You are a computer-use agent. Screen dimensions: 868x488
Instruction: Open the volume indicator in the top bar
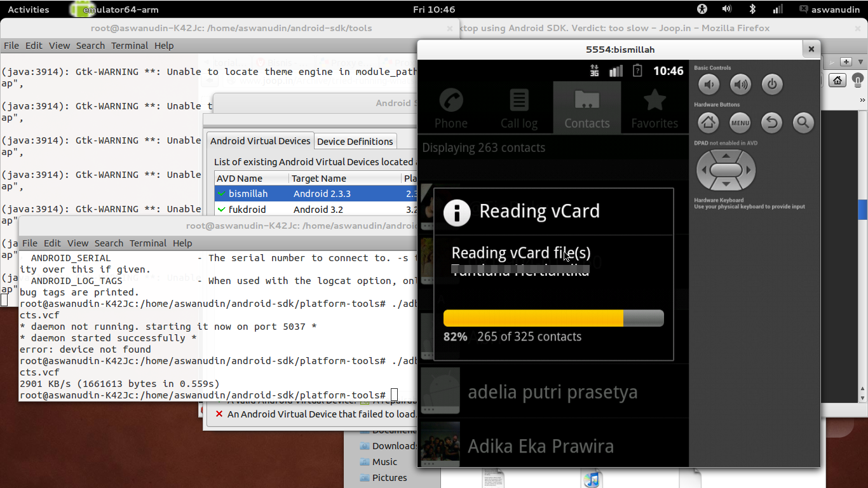click(727, 9)
